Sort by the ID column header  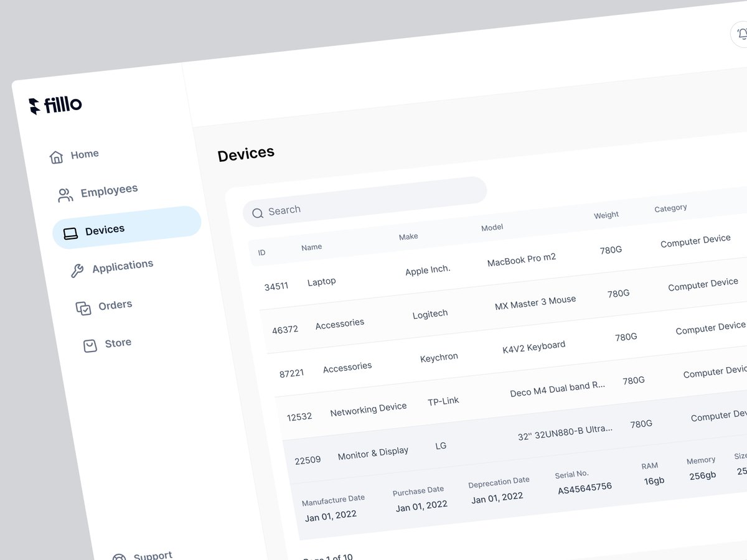point(261,253)
